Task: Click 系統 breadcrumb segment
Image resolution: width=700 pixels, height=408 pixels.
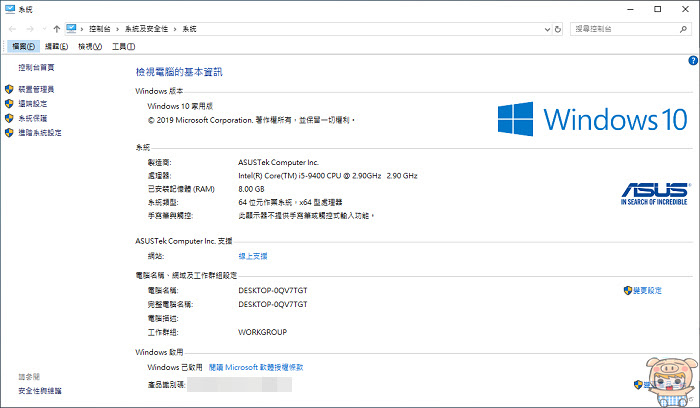Action: click(189, 29)
